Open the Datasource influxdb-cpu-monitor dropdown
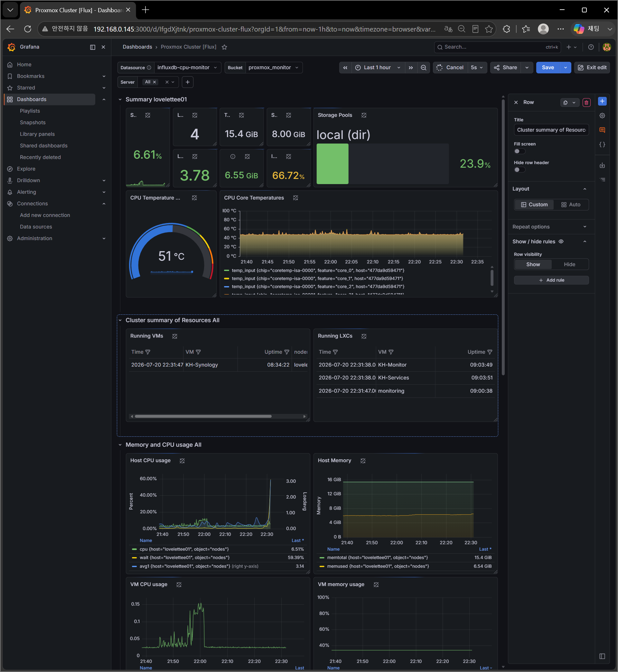Screen dimensions: 618x672 tap(187, 68)
